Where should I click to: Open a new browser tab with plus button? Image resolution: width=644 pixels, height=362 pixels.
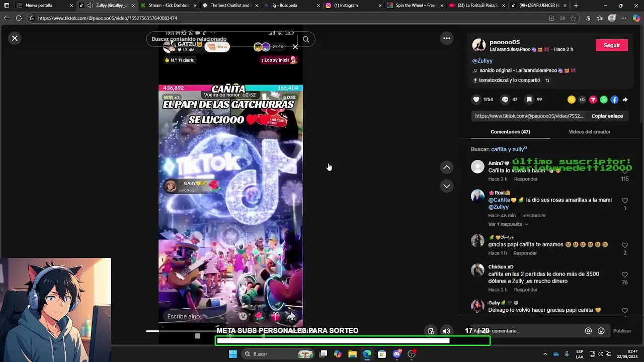point(576,6)
